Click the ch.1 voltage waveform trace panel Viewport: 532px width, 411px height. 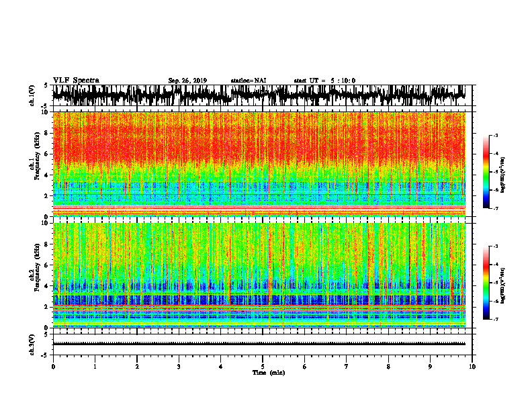click(x=262, y=95)
